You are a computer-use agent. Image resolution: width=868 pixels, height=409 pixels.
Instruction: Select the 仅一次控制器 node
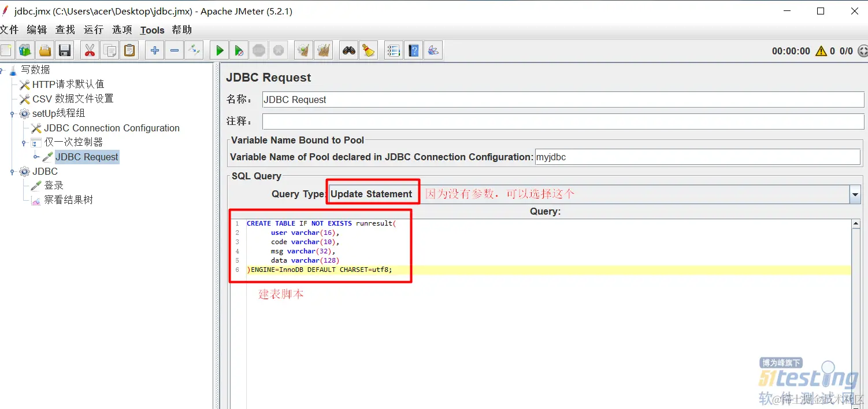[x=73, y=142]
